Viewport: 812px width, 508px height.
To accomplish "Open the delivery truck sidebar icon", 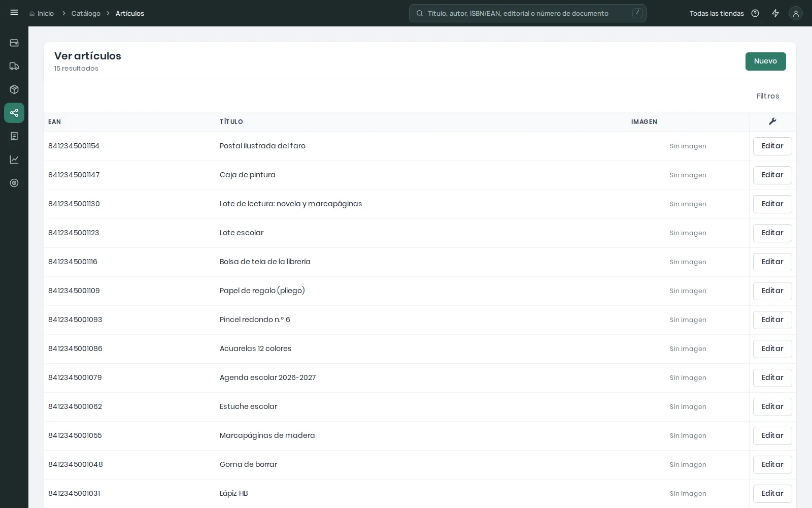I will [14, 66].
